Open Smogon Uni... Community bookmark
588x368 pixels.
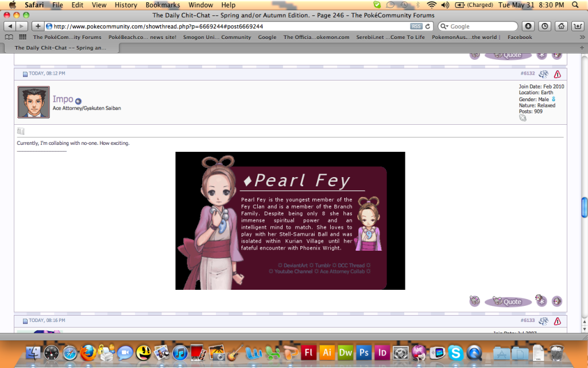[217, 37]
